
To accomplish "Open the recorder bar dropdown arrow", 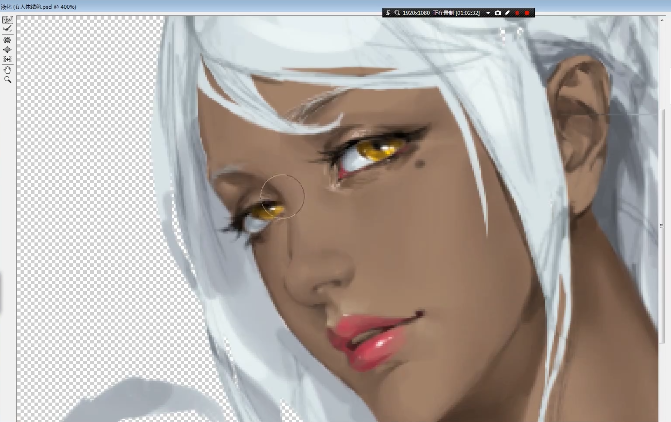I will [488, 13].
